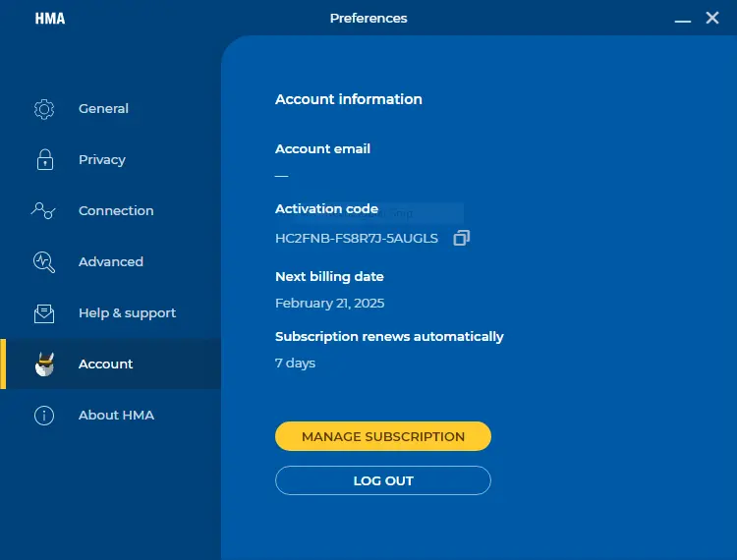The height and width of the screenshot is (560, 737).
Task: Open Connection settings in sidebar
Action: (x=110, y=211)
